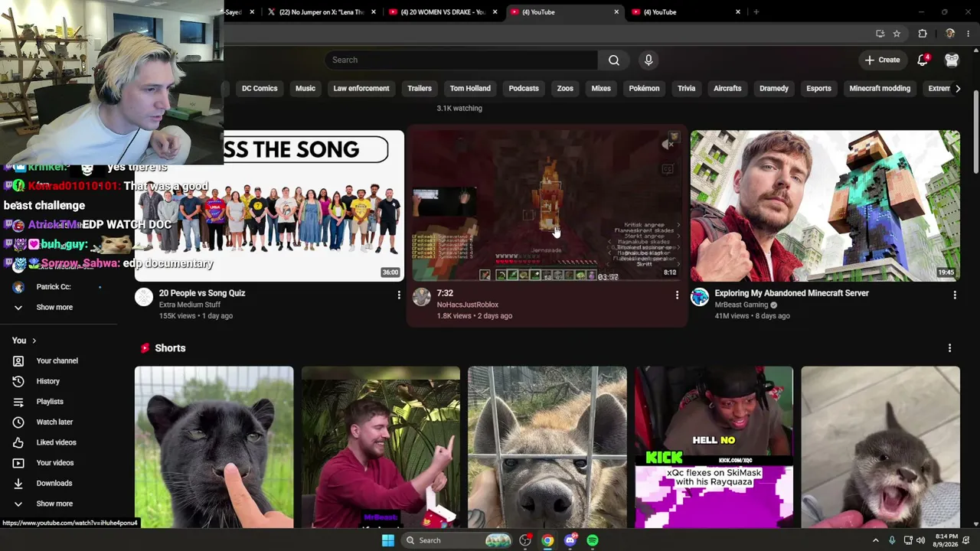Unmute the Minecraft video preview
The image size is (980, 551).
[668, 144]
